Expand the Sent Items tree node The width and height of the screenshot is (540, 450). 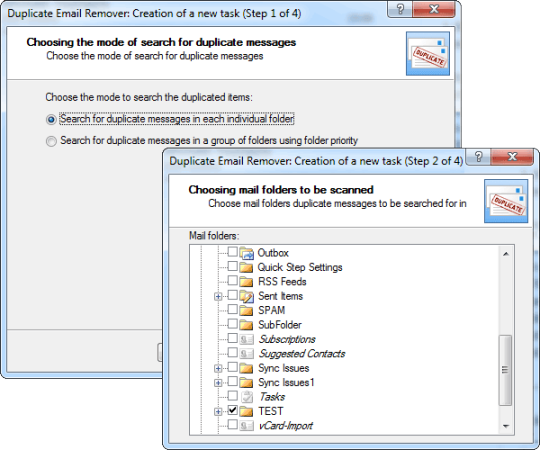pyautogui.click(x=218, y=296)
